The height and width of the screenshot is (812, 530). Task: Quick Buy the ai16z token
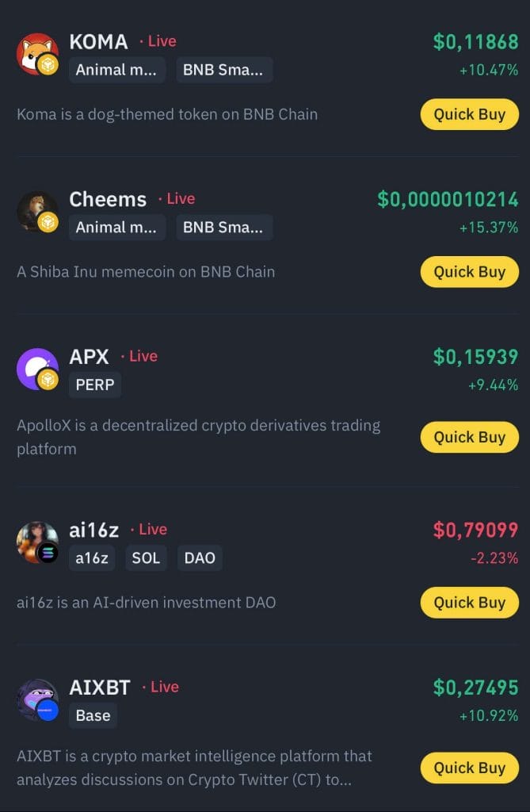click(x=470, y=603)
